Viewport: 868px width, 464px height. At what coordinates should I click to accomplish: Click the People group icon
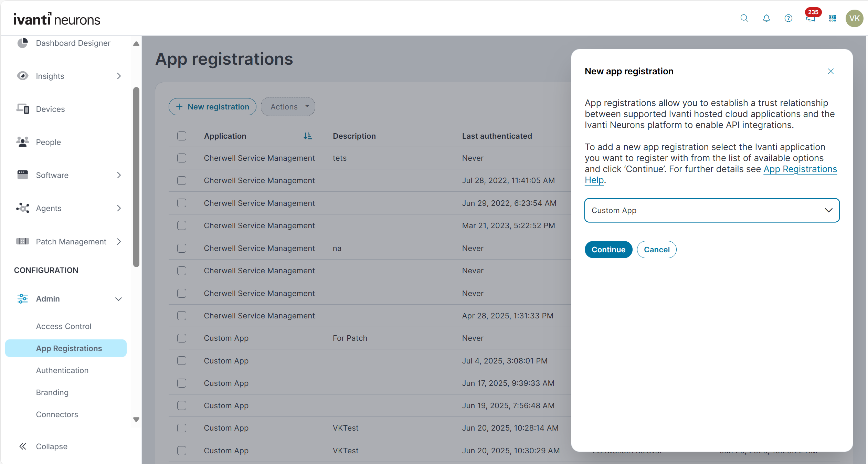tap(23, 142)
